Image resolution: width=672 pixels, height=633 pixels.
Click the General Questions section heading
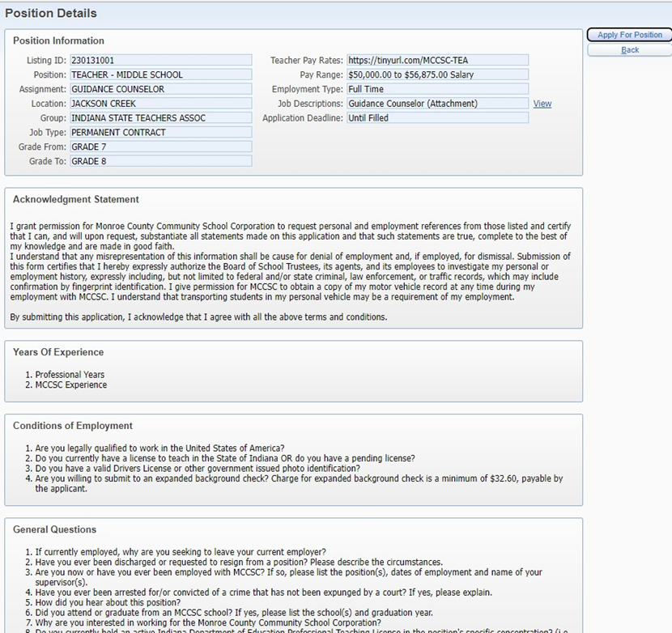pyautogui.click(x=54, y=530)
